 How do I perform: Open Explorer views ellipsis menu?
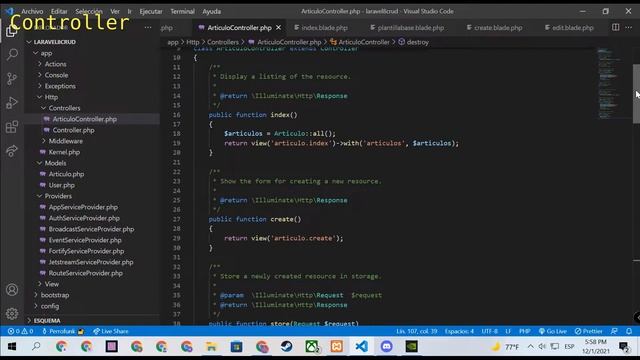(148, 27)
